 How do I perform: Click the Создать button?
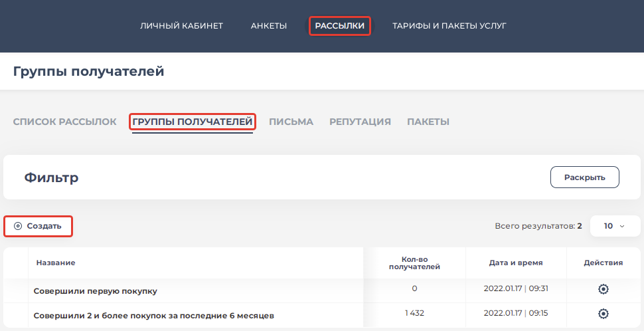(x=39, y=226)
